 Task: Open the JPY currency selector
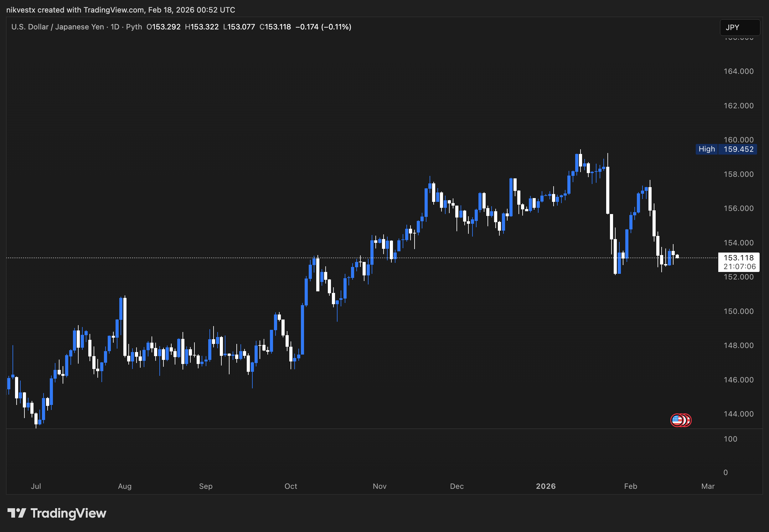(x=739, y=27)
